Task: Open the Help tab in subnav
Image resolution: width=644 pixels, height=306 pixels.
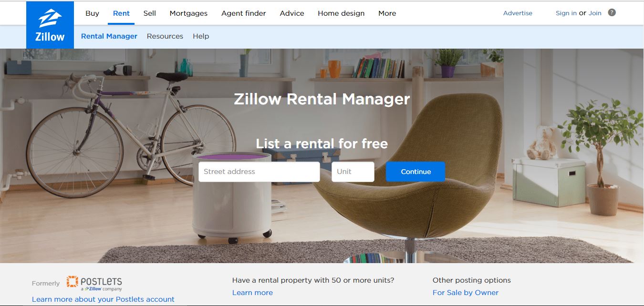Action: coord(201,36)
